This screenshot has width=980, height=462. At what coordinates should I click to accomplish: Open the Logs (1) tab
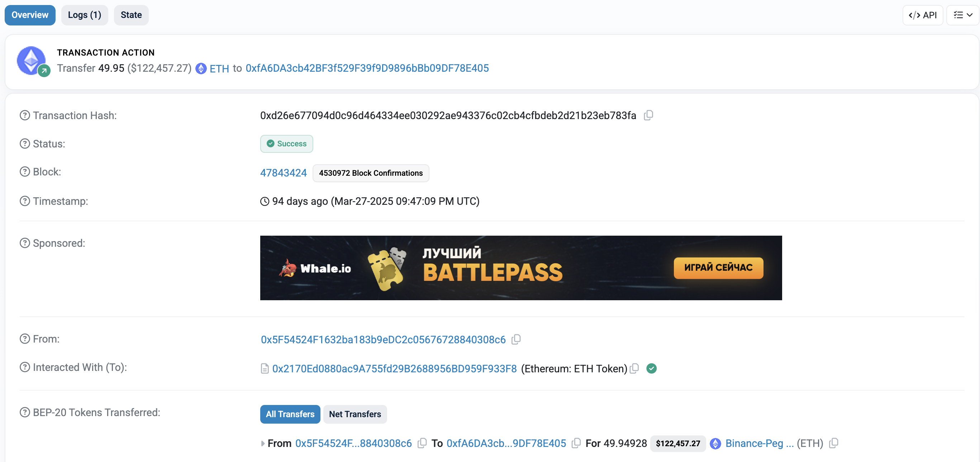(x=85, y=15)
